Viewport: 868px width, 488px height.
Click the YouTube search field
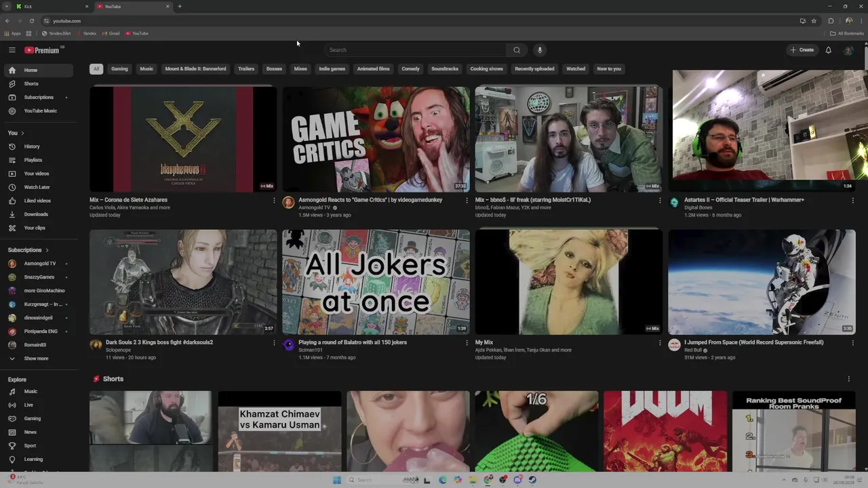[x=415, y=50]
